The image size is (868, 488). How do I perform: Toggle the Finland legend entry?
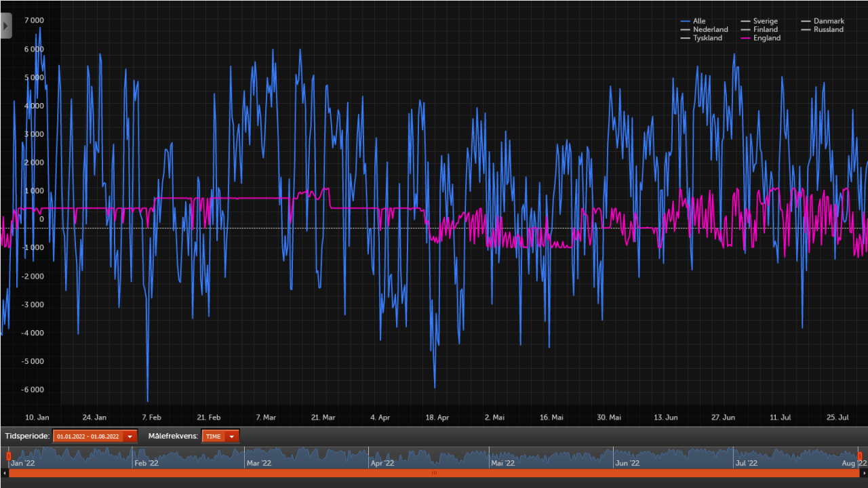point(765,30)
